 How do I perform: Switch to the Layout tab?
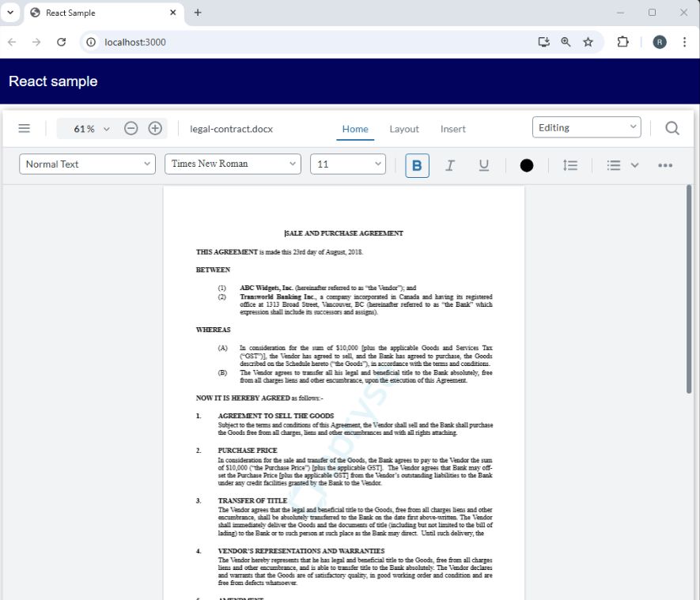click(x=404, y=129)
